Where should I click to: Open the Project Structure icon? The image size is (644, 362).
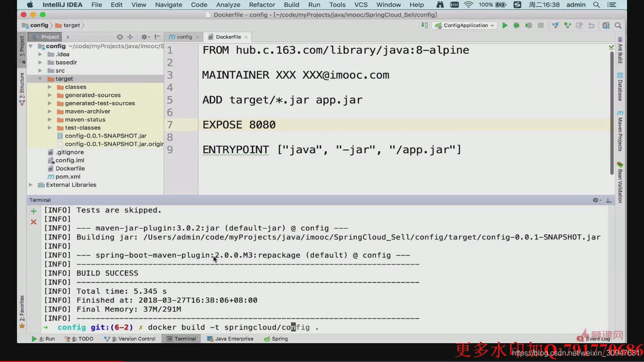point(606,25)
